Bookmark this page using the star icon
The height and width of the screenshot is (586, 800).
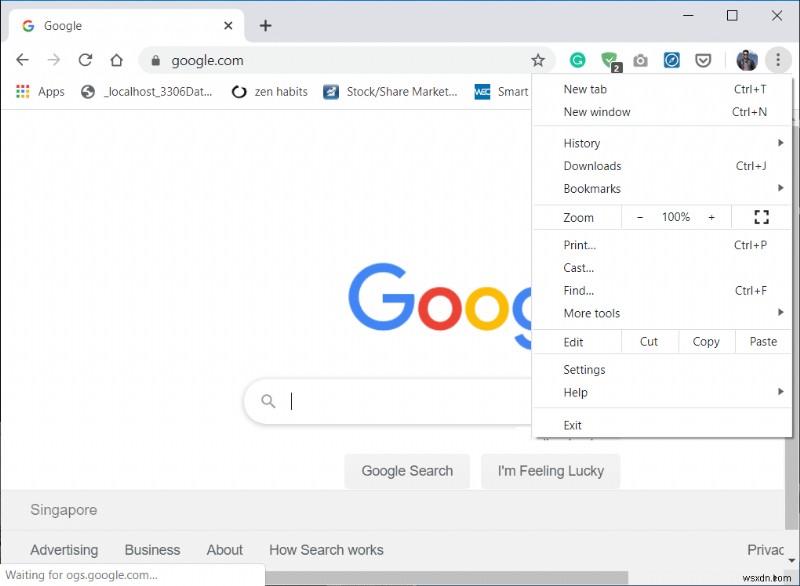click(x=539, y=60)
